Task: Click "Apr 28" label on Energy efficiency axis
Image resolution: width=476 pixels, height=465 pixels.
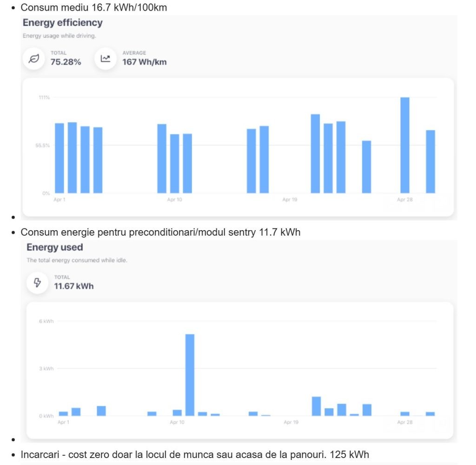Action: point(404,199)
